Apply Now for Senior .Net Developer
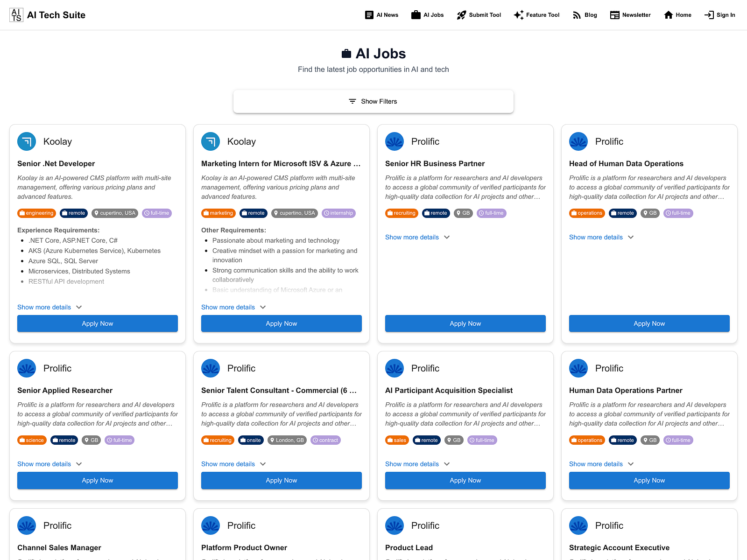 pyautogui.click(x=98, y=323)
